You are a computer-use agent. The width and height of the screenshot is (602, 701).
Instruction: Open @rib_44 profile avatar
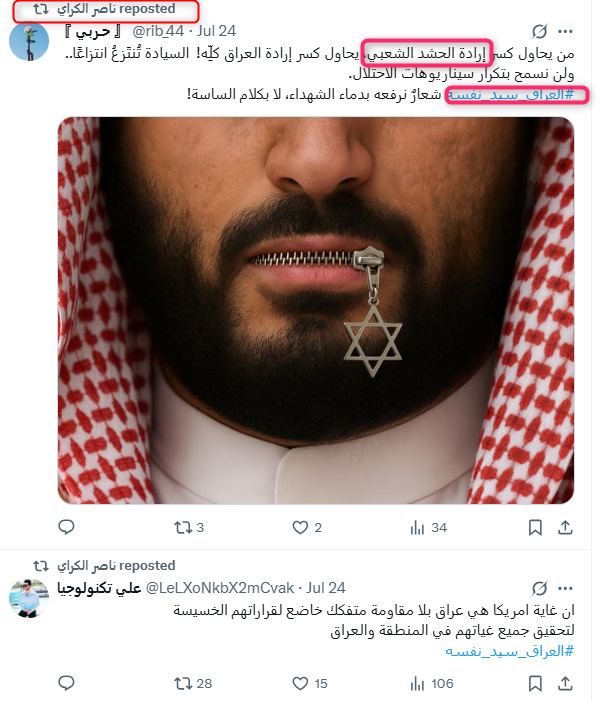pos(29,41)
